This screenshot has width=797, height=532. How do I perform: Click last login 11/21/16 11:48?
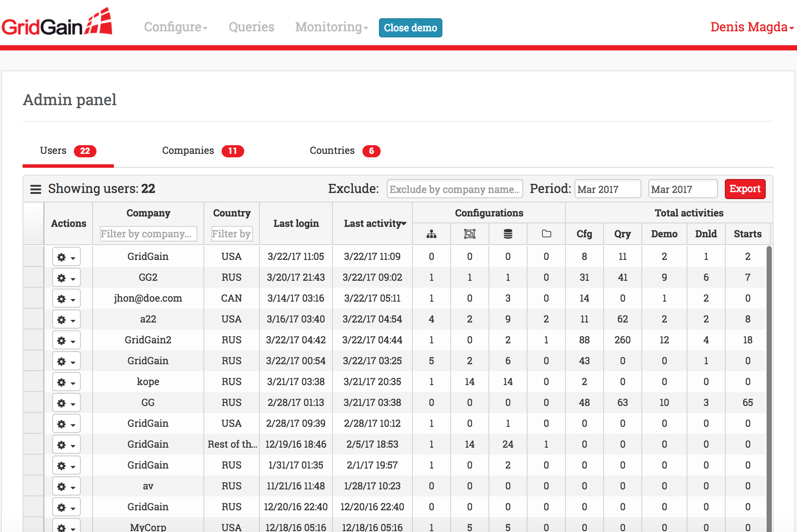[296, 486]
